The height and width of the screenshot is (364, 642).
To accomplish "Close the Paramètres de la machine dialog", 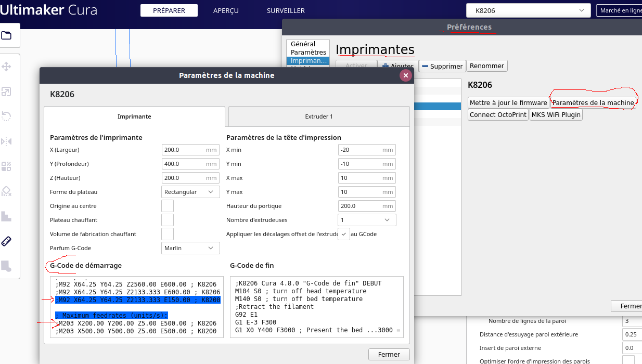I will pos(406,75).
